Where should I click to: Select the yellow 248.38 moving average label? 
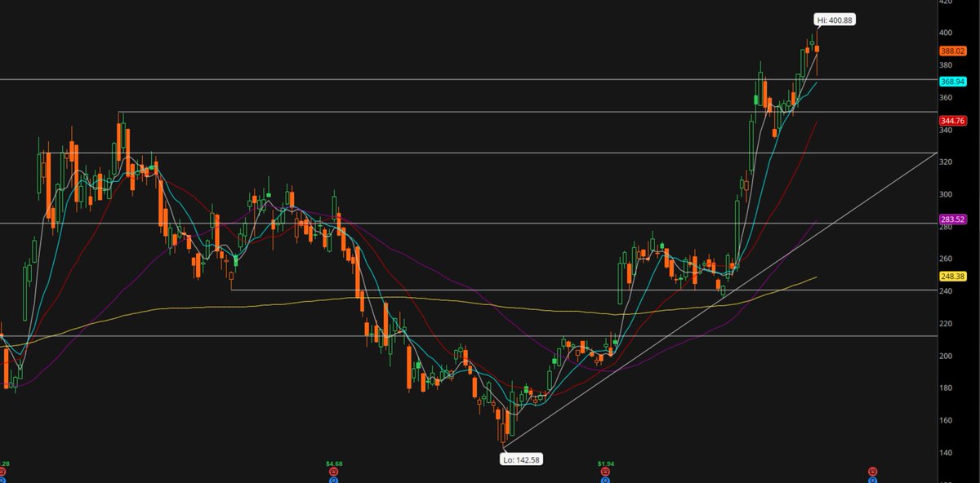952,276
